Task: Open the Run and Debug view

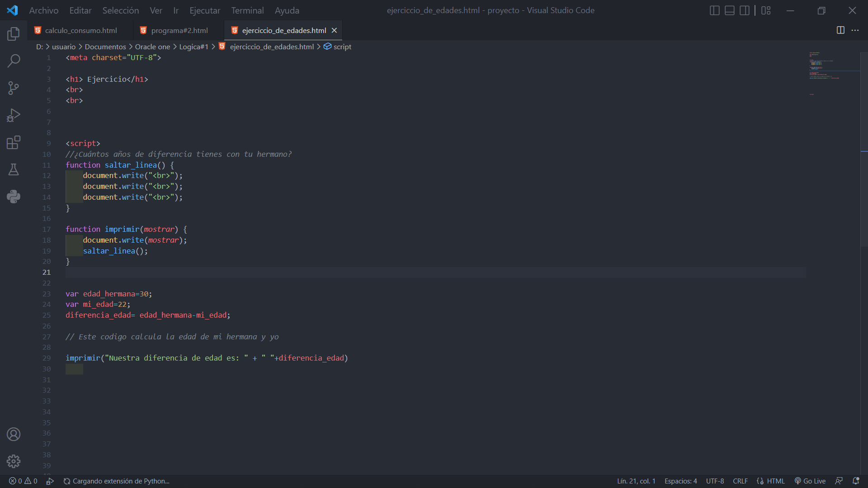Action: coord(14,115)
